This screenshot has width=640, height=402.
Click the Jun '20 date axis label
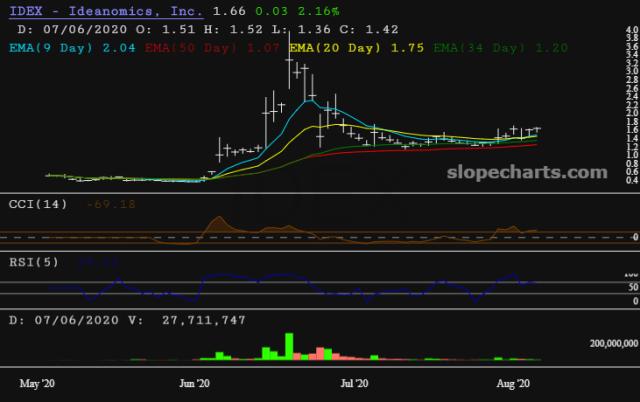(195, 382)
